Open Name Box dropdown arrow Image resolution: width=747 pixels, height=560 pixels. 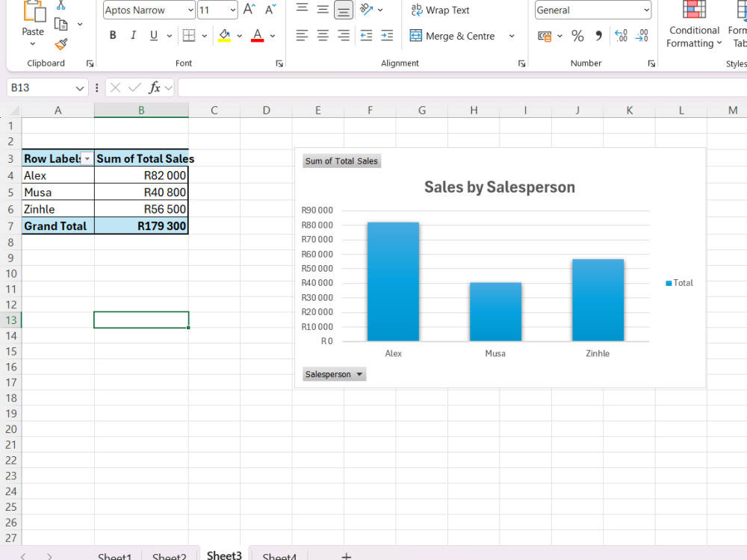pos(80,88)
